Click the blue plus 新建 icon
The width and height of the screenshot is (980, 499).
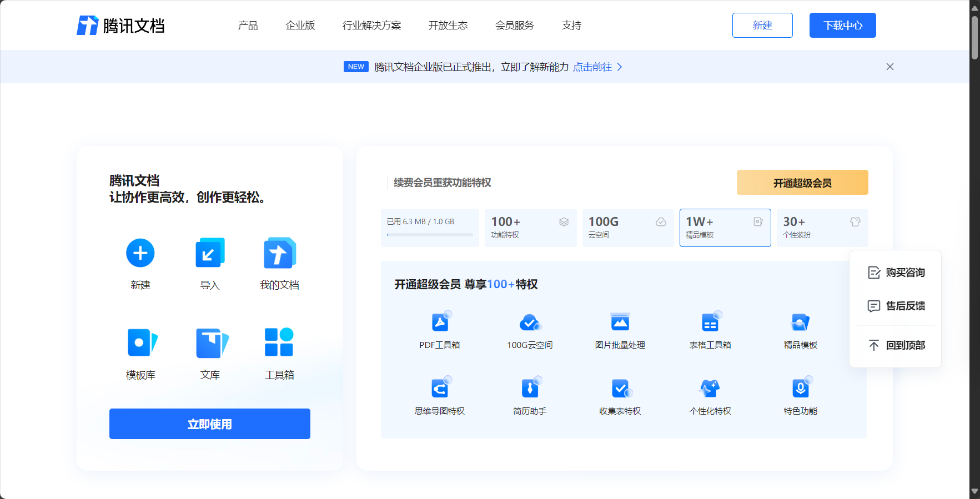coord(140,253)
